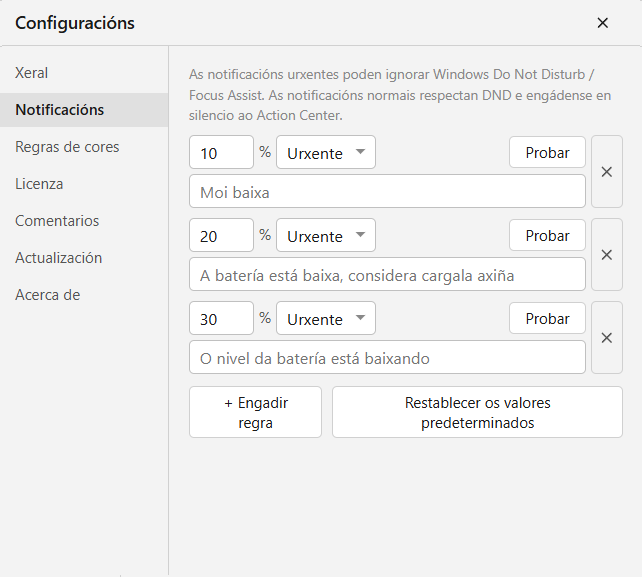Focus the 30 percent threshold field
642x577 pixels.
(222, 318)
